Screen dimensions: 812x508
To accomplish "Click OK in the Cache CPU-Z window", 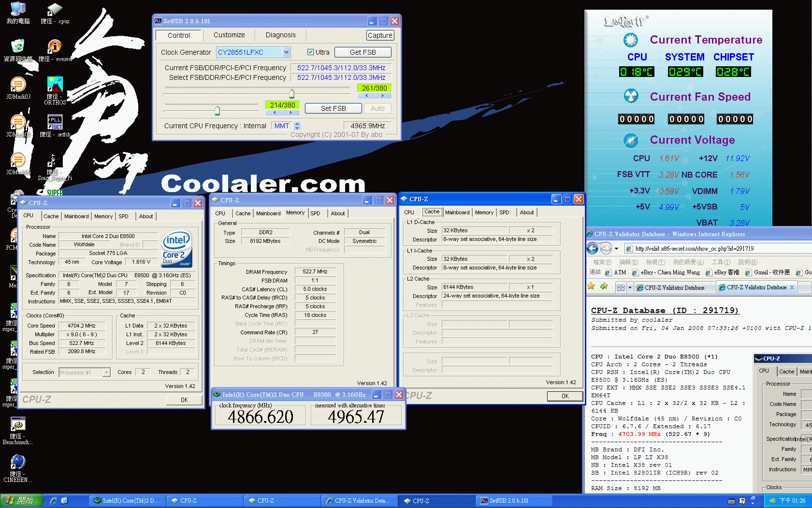I will 565,396.
